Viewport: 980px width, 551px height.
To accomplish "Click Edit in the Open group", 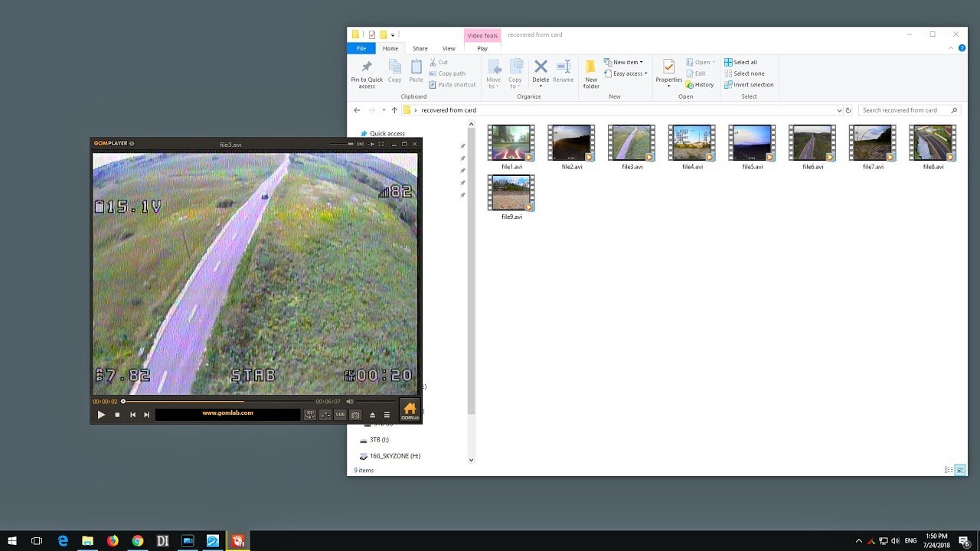I will 696,73.
